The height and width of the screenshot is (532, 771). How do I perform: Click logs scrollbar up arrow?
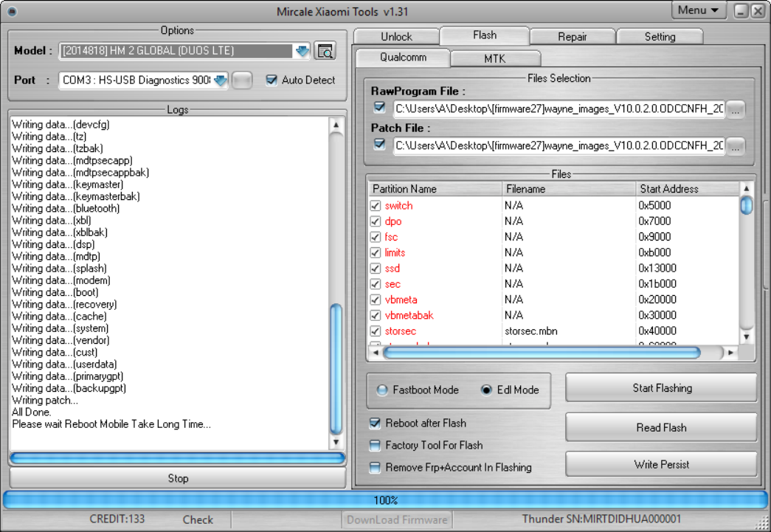(336, 125)
